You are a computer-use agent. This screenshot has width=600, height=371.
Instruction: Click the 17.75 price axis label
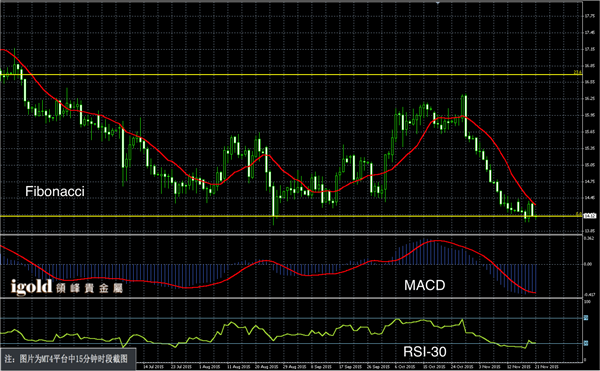[589, 16]
